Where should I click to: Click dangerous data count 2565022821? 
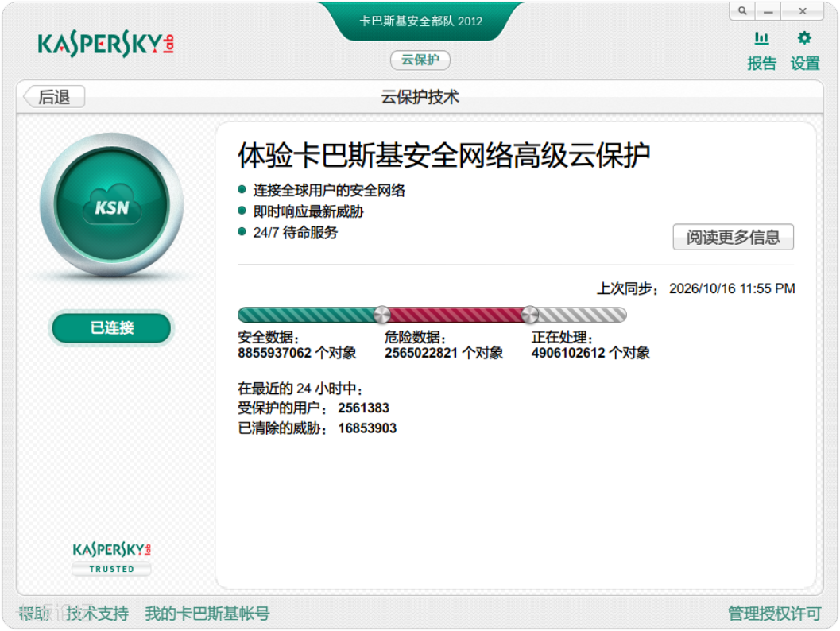pos(421,353)
